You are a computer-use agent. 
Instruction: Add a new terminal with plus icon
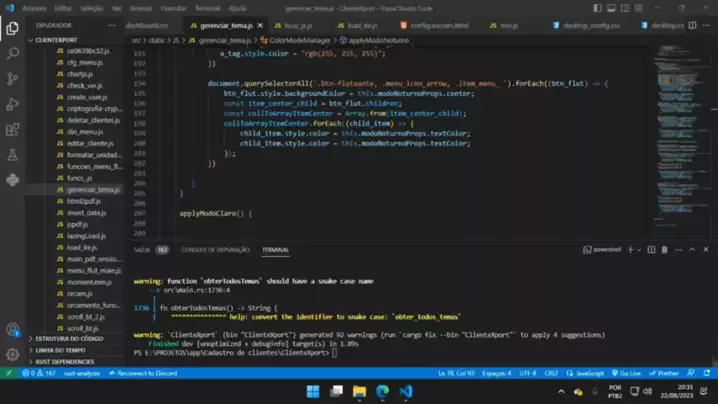click(631, 250)
